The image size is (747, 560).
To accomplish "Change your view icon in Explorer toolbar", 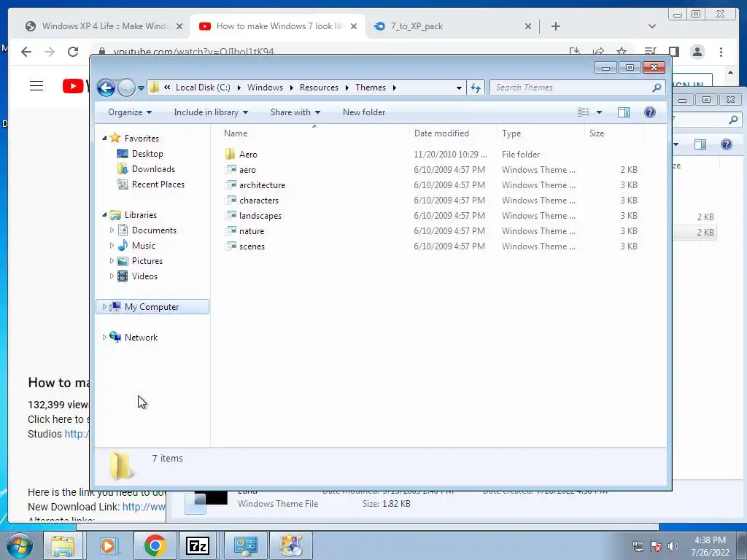I will (583, 112).
